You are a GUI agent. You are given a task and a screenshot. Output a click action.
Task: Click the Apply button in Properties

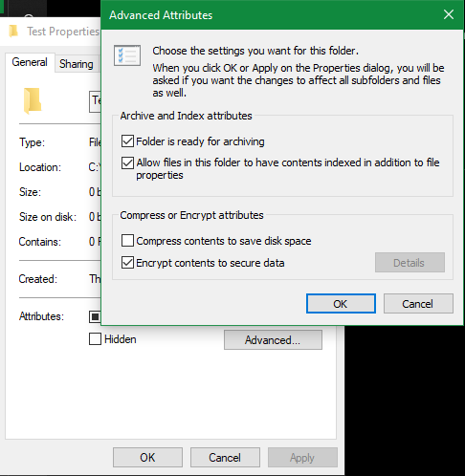(x=302, y=458)
